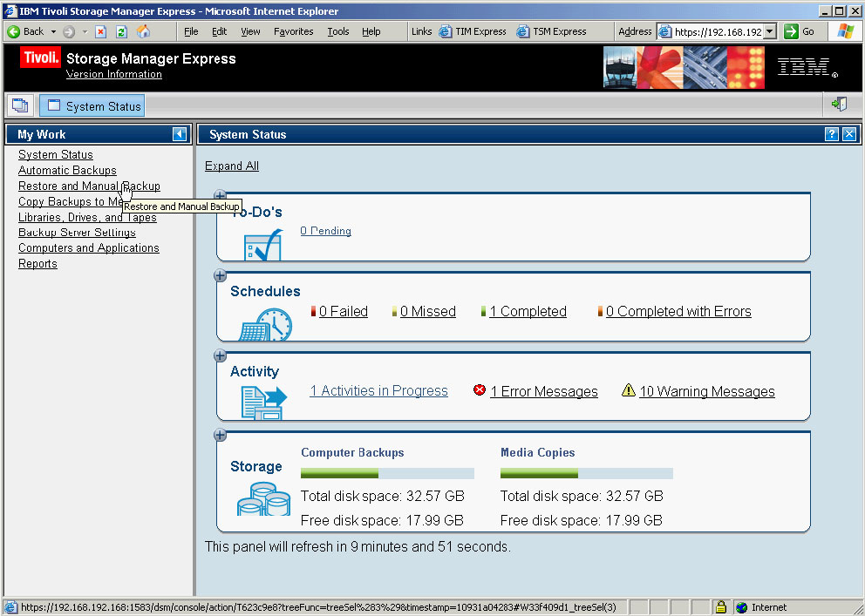
Task: Click the 1 Error Messages link
Action: pos(544,391)
